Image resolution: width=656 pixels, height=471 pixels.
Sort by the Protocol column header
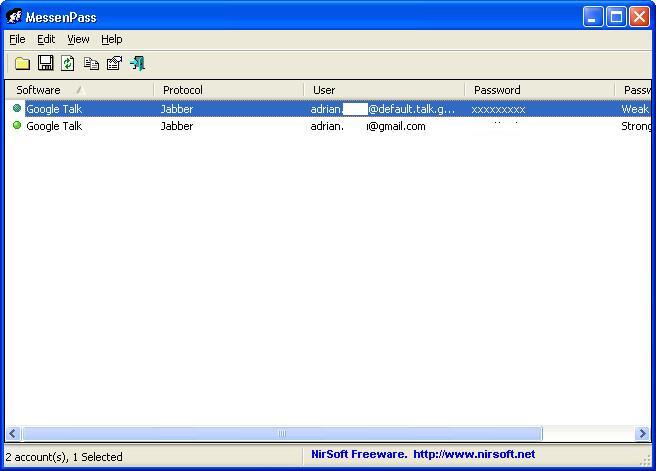229,90
